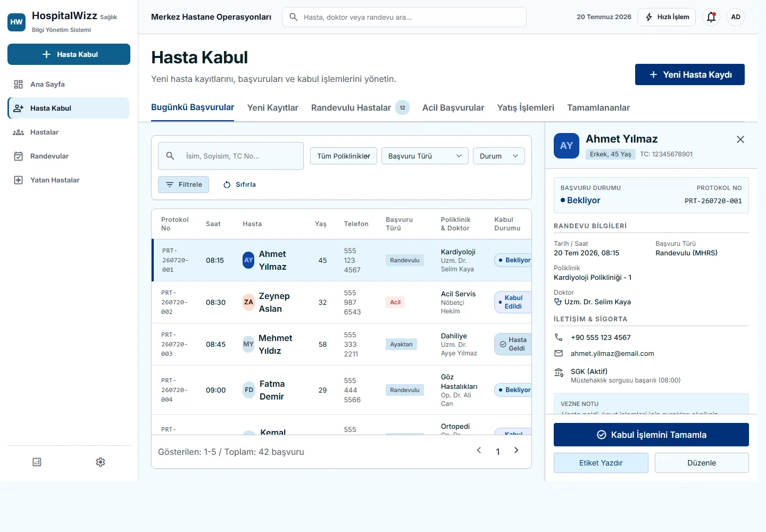Open settings gear in sidebar

pos(101,462)
